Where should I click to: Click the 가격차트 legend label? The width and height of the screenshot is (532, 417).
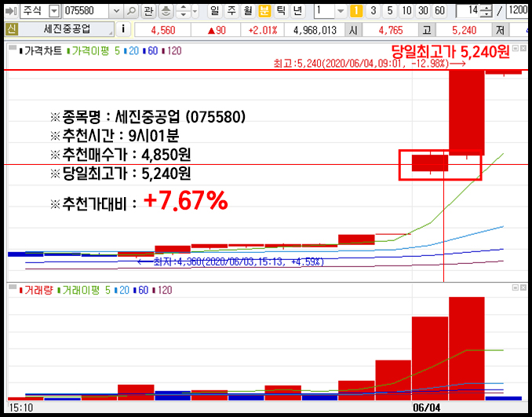point(41,51)
